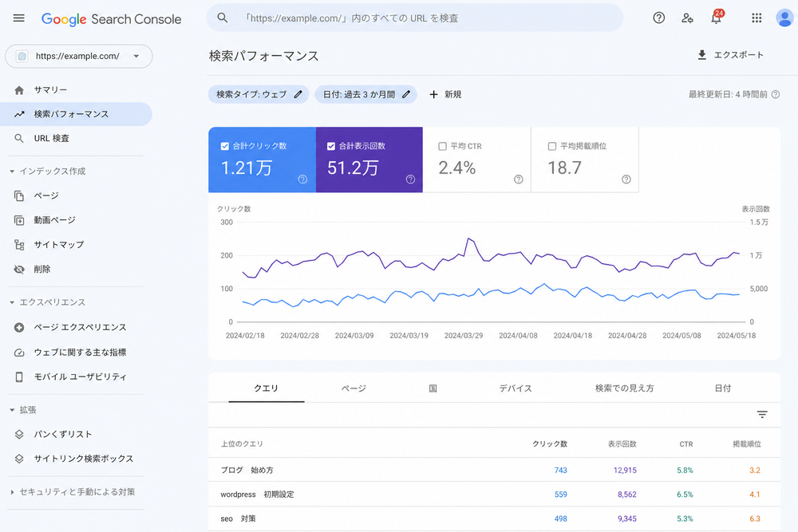Image resolution: width=798 pixels, height=532 pixels.
Task: Click the モバイル ユーザビリティ phone icon
Action: 19,377
